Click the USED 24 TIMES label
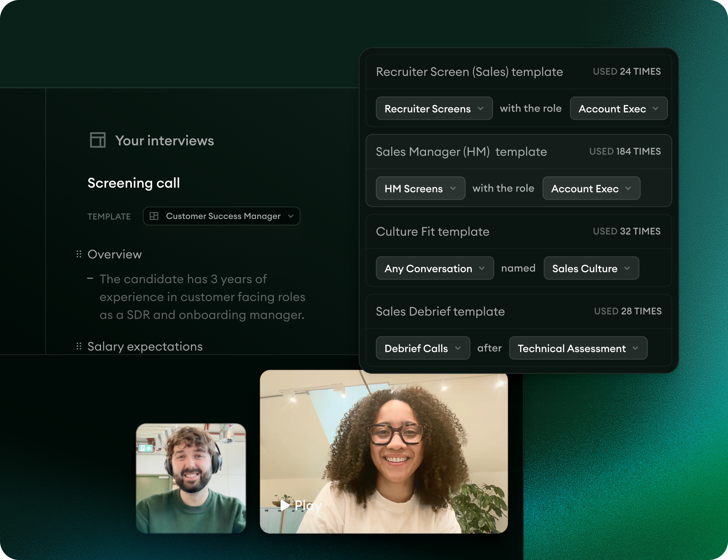728x560 pixels. click(627, 71)
